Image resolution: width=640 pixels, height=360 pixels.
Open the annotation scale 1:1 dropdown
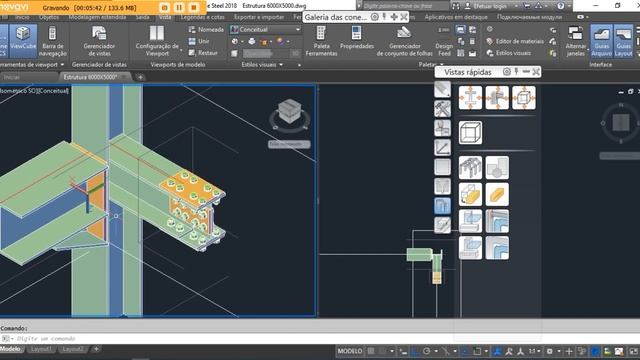tap(535, 351)
